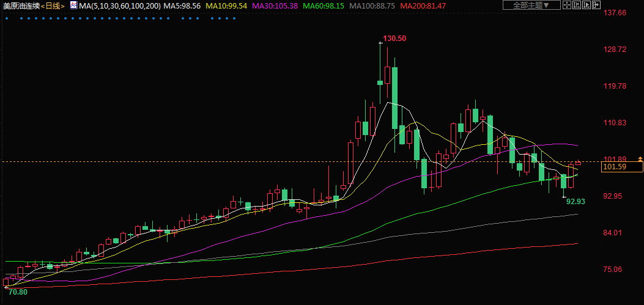Click the orange 101.59 current price tag

(614, 166)
